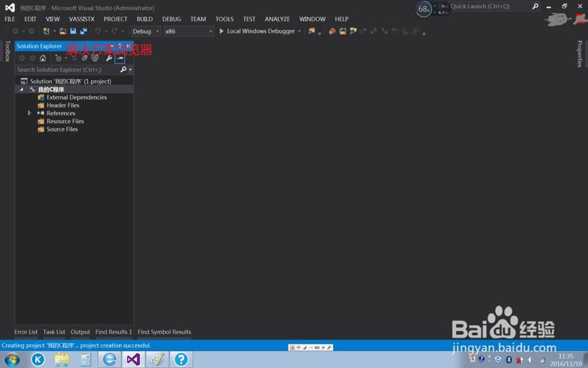Select the Resource Files folder
The width and height of the screenshot is (588, 368).
coord(65,121)
